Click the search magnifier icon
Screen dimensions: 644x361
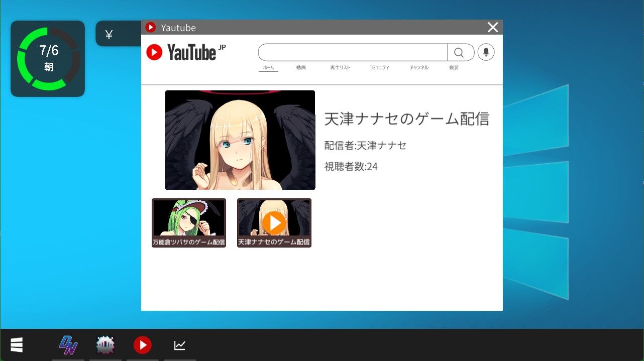click(460, 52)
